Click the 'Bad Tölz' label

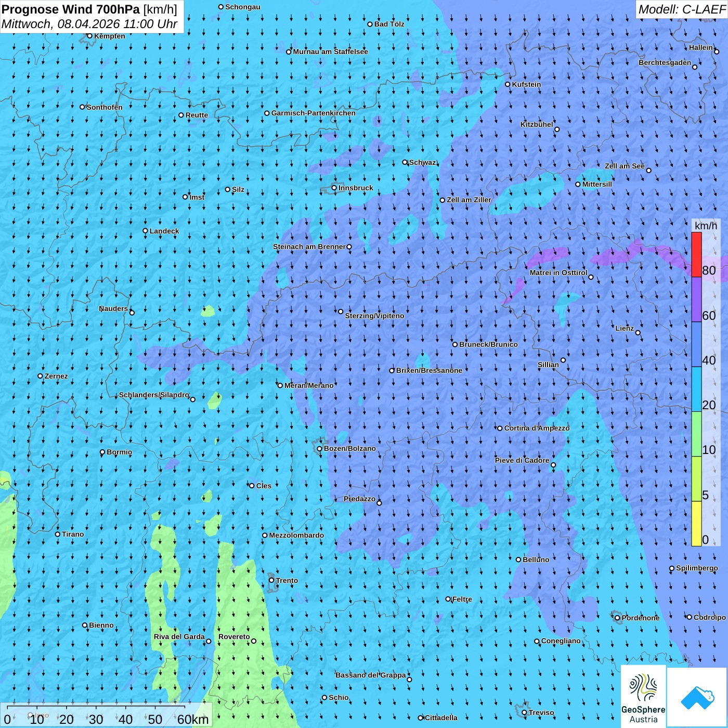pyautogui.click(x=389, y=24)
